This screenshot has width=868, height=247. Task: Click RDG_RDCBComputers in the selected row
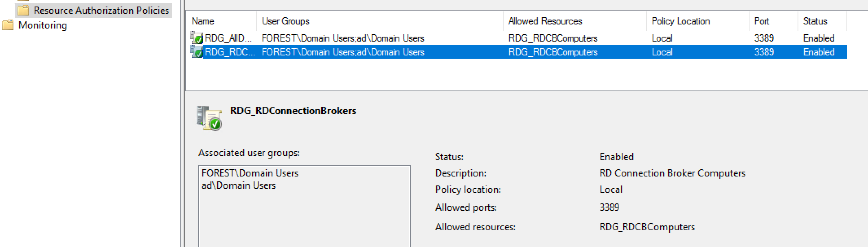coord(553,52)
